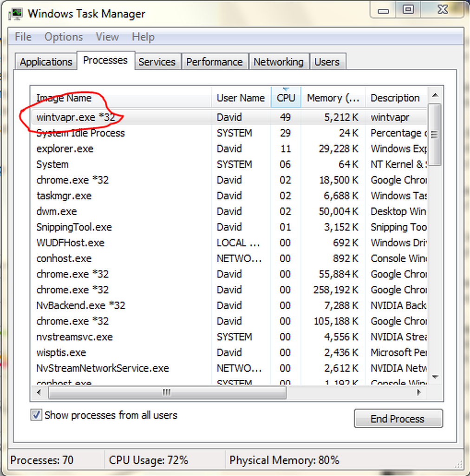Open the File menu
This screenshot has width=470, height=476.
point(23,37)
